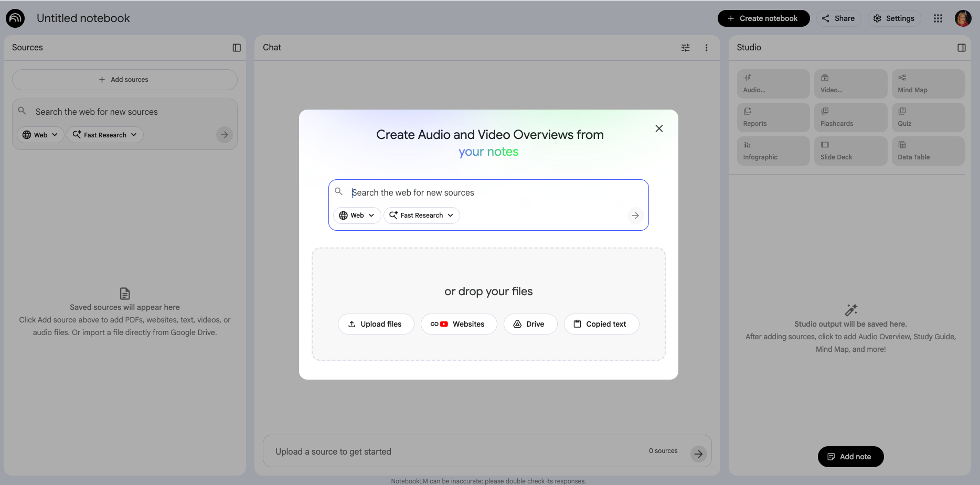Expand Fast Research dropdown in Sources panel
This screenshot has height=485, width=980.
pyautogui.click(x=105, y=135)
